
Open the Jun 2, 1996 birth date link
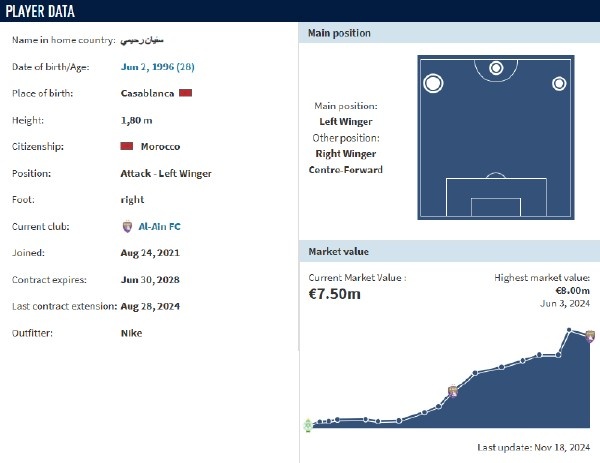(158, 67)
